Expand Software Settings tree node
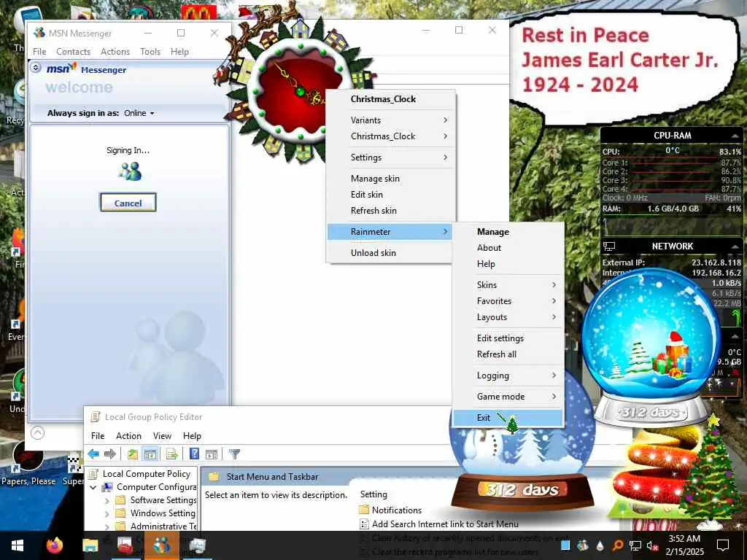The width and height of the screenshot is (747, 560). coord(107,500)
